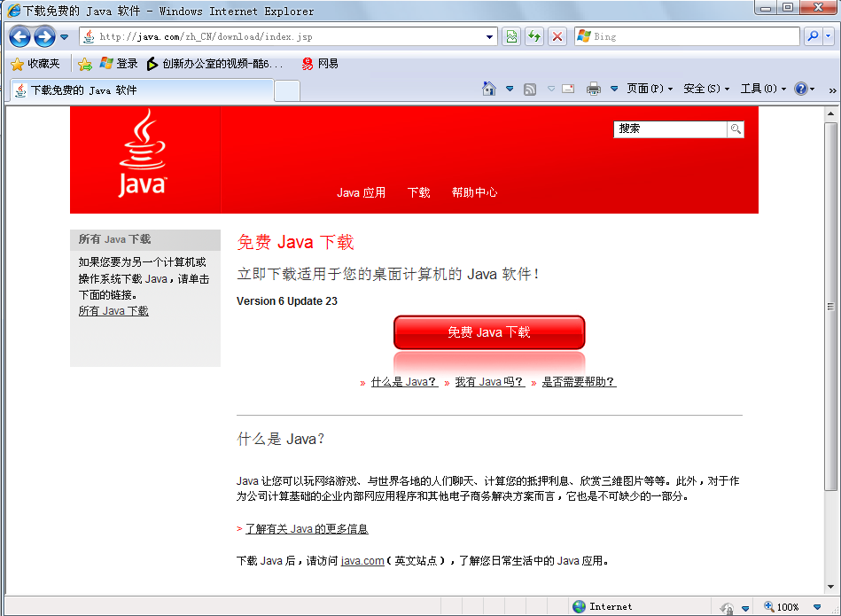Screen dimensions: 841x616
Task: Open the recent pages dropdown beside Forward
Action: (x=65, y=37)
